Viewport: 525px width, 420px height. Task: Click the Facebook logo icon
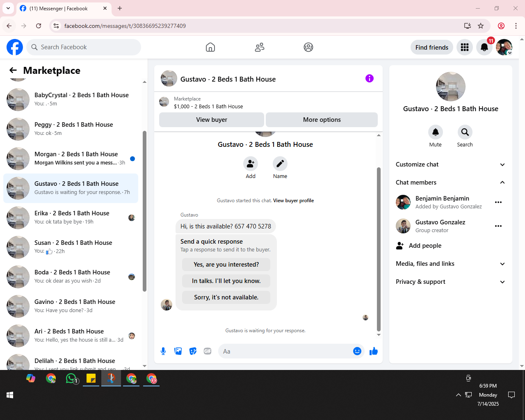coord(15,47)
